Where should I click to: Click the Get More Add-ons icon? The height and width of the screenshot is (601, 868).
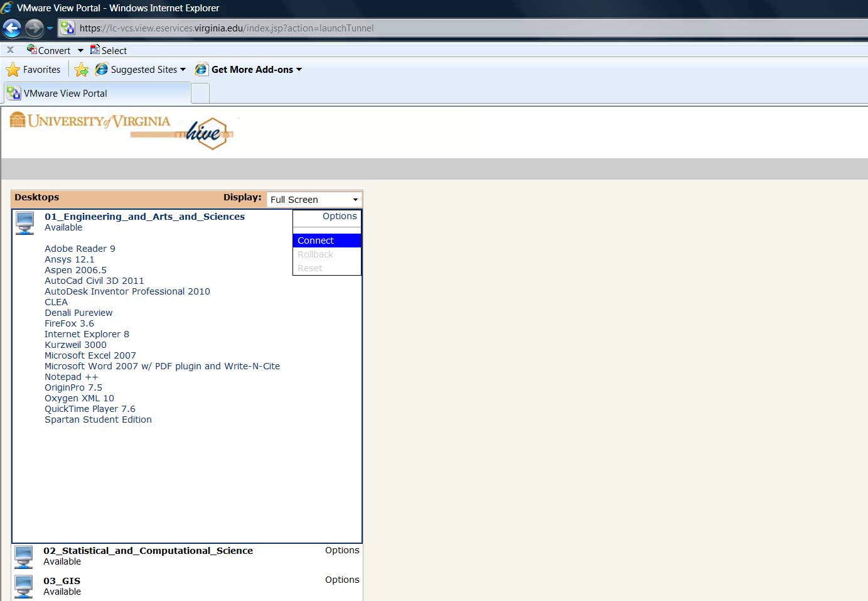tap(201, 69)
